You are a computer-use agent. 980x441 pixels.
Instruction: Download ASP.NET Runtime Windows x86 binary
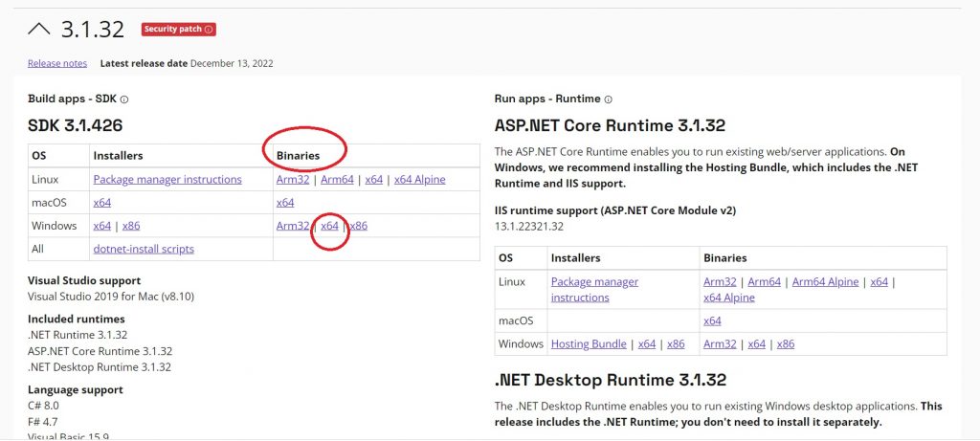(x=786, y=343)
